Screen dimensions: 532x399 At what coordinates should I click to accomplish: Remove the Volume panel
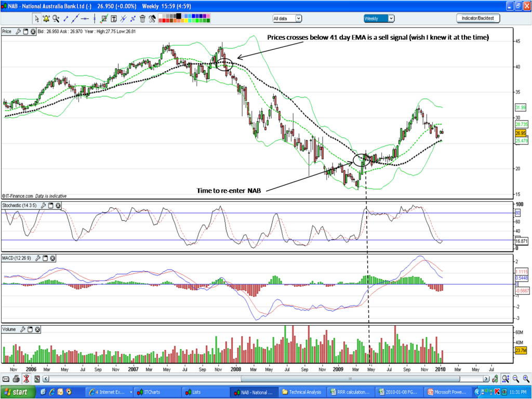tap(37, 329)
